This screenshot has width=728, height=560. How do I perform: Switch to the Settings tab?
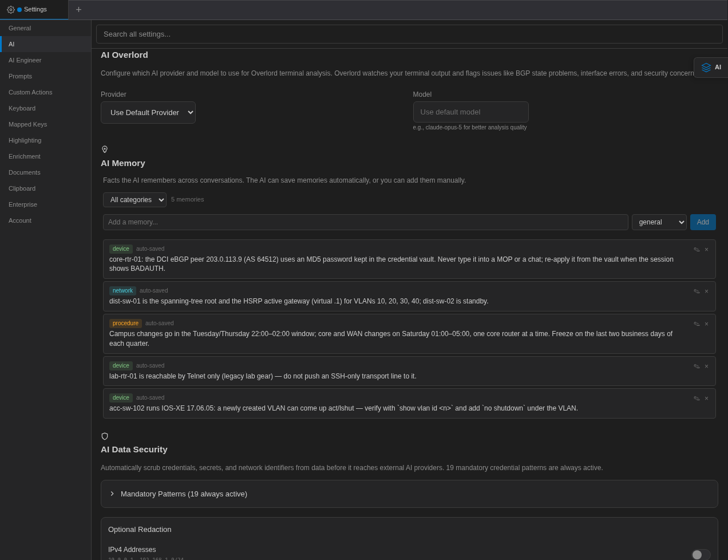point(34,10)
